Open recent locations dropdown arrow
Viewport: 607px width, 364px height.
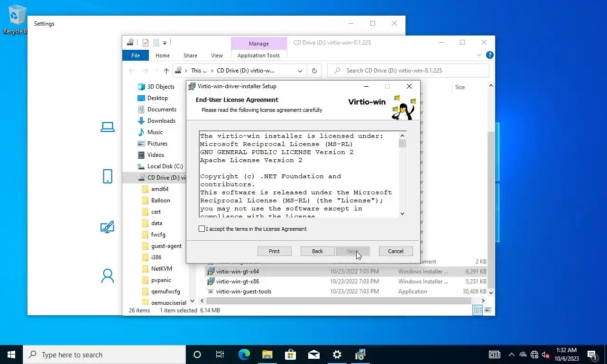[x=156, y=71]
